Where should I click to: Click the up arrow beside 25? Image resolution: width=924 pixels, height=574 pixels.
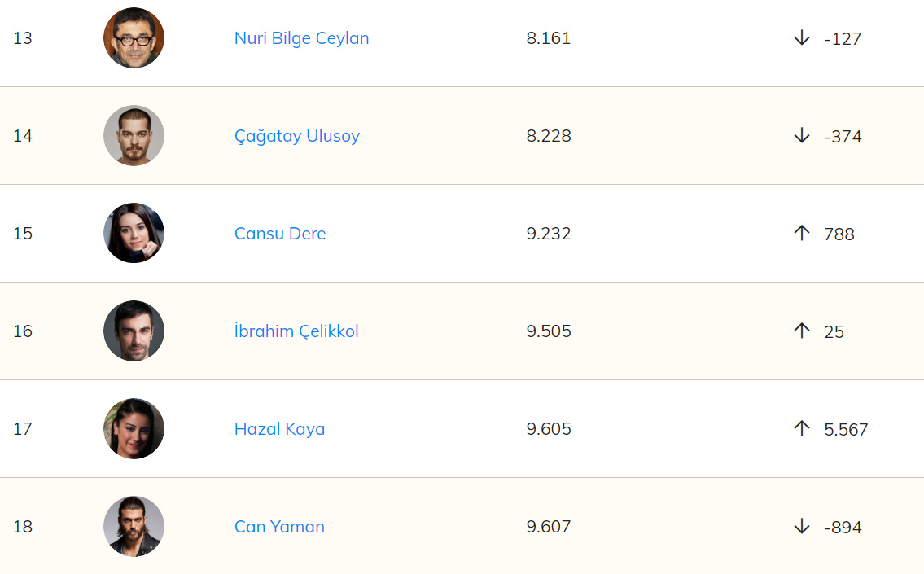pos(802,331)
